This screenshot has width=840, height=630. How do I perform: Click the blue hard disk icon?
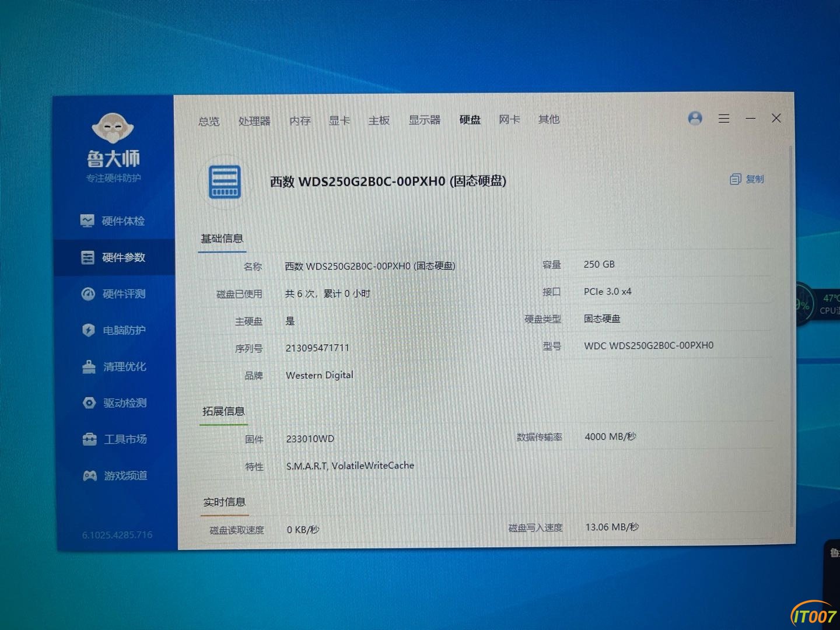click(225, 181)
